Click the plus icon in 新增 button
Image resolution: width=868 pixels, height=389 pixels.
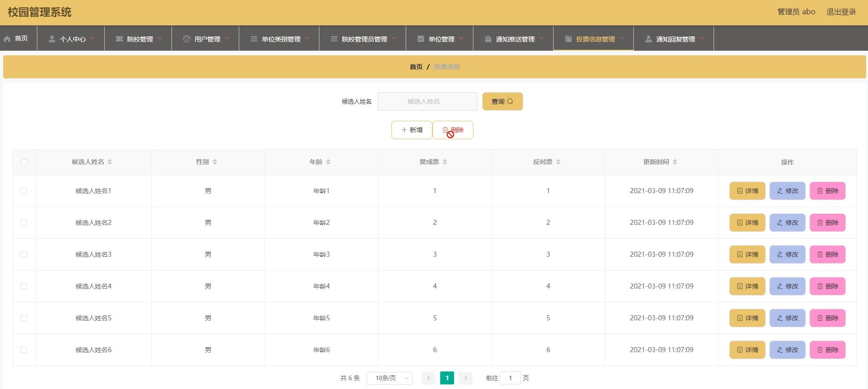click(404, 130)
